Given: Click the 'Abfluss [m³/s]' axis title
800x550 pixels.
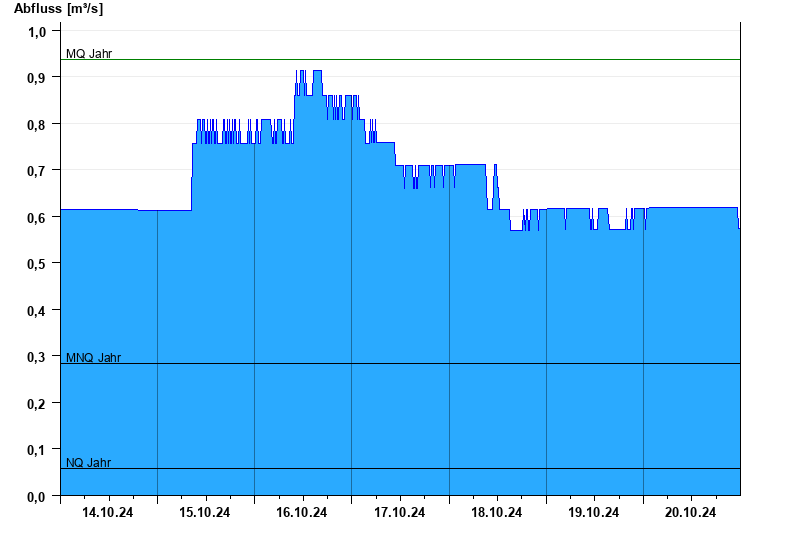Looking at the screenshot, I should click(58, 9).
